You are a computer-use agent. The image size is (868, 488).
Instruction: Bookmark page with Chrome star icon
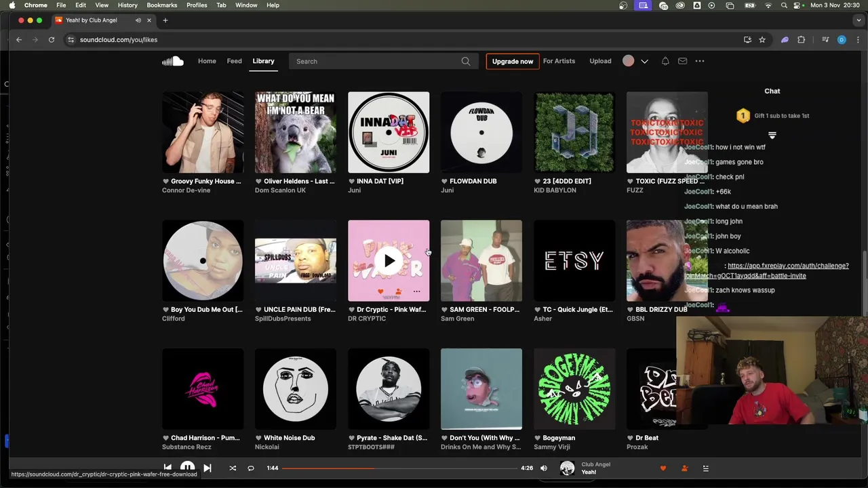click(x=762, y=40)
